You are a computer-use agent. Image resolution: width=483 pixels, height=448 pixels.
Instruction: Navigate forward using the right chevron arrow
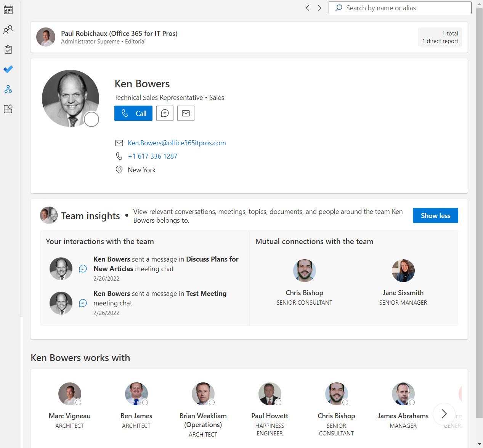point(319,8)
